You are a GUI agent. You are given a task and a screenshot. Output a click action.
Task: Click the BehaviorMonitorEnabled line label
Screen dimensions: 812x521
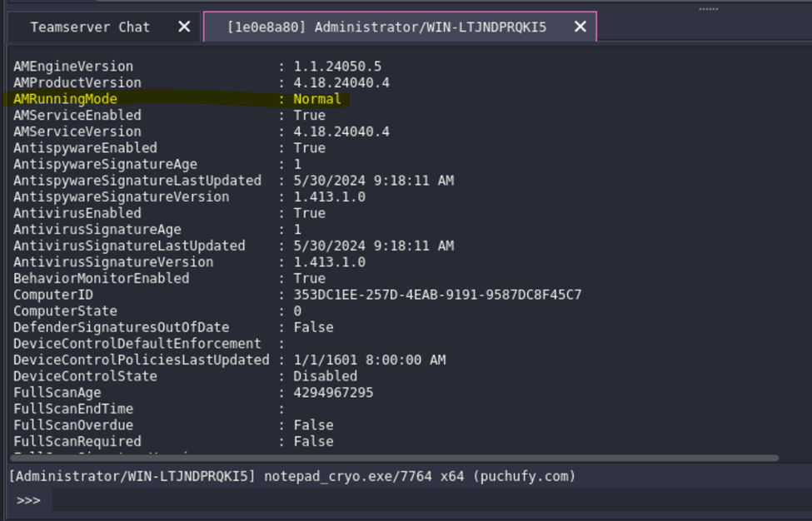pos(101,278)
